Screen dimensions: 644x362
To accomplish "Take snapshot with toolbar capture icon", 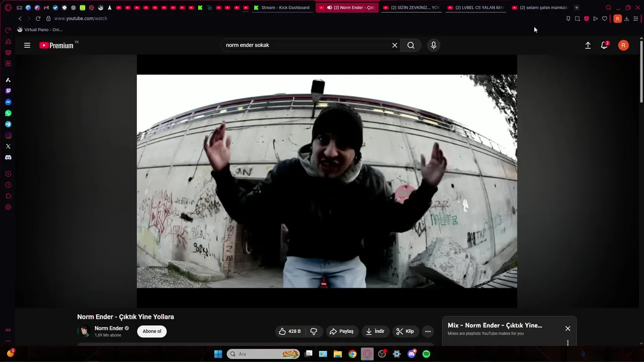I will click(577, 19).
